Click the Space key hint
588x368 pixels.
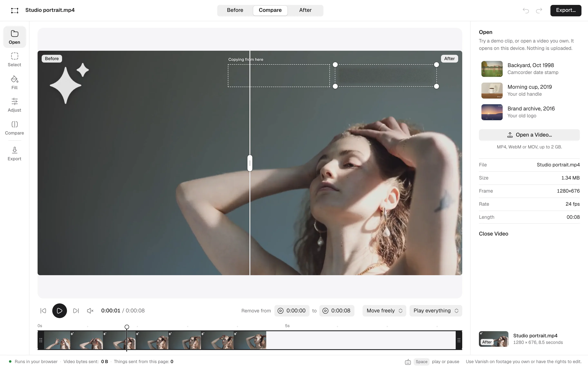(x=421, y=362)
